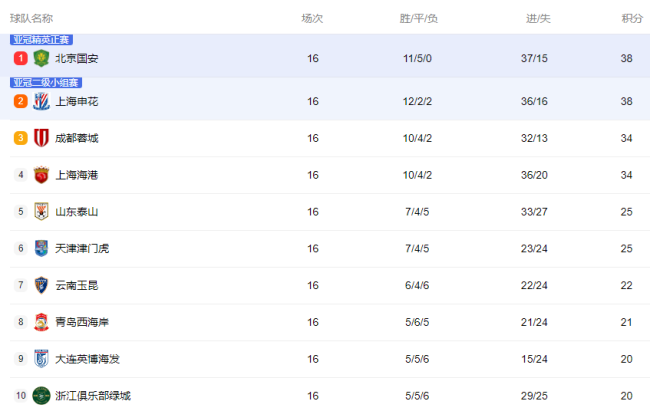Click the rank 8 number badge
The height and width of the screenshot is (411, 650).
coord(21,322)
